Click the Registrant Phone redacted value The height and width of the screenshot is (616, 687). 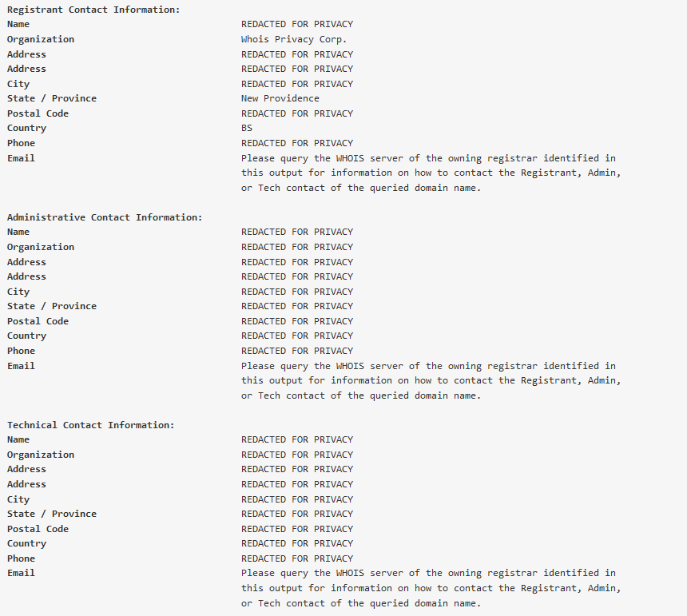coord(297,143)
